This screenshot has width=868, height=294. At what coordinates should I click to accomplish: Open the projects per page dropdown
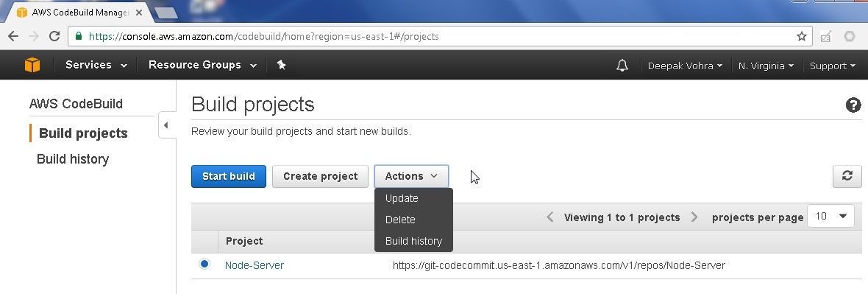click(830, 217)
